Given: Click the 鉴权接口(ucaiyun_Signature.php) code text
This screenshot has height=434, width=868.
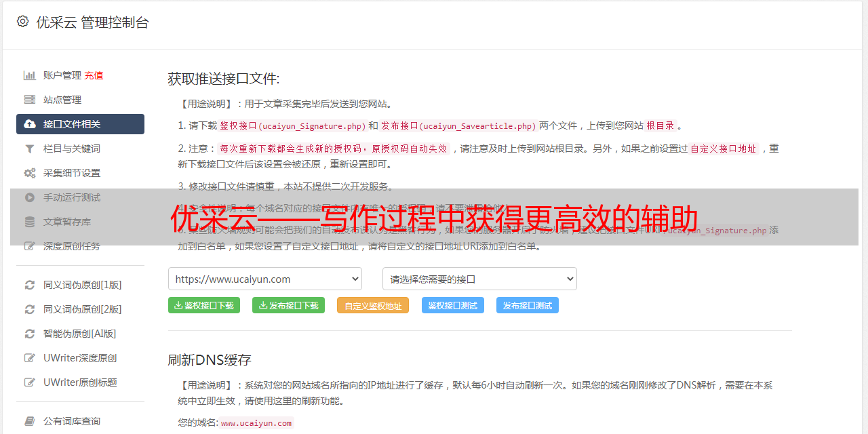Looking at the screenshot, I should 293,126.
